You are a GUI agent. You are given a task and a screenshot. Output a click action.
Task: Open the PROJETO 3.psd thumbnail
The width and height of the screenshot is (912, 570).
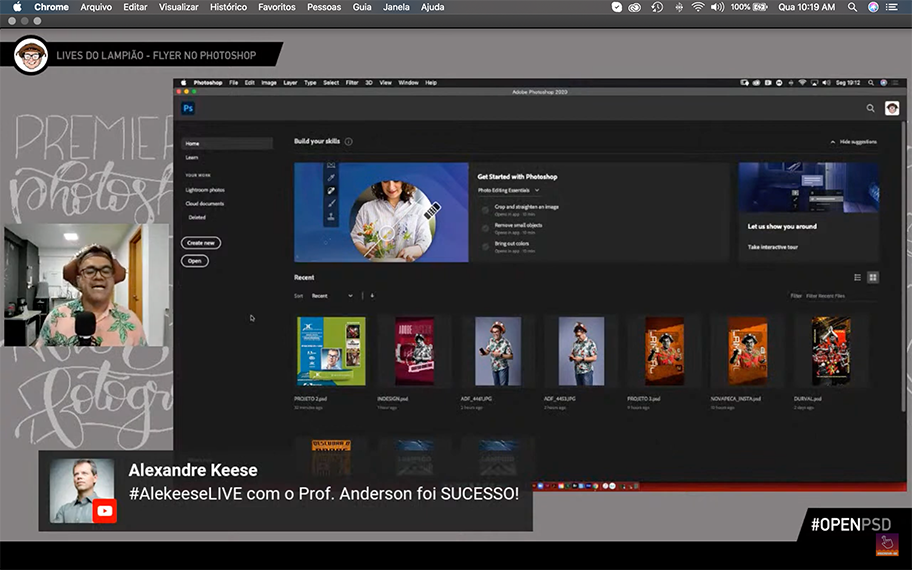click(664, 351)
